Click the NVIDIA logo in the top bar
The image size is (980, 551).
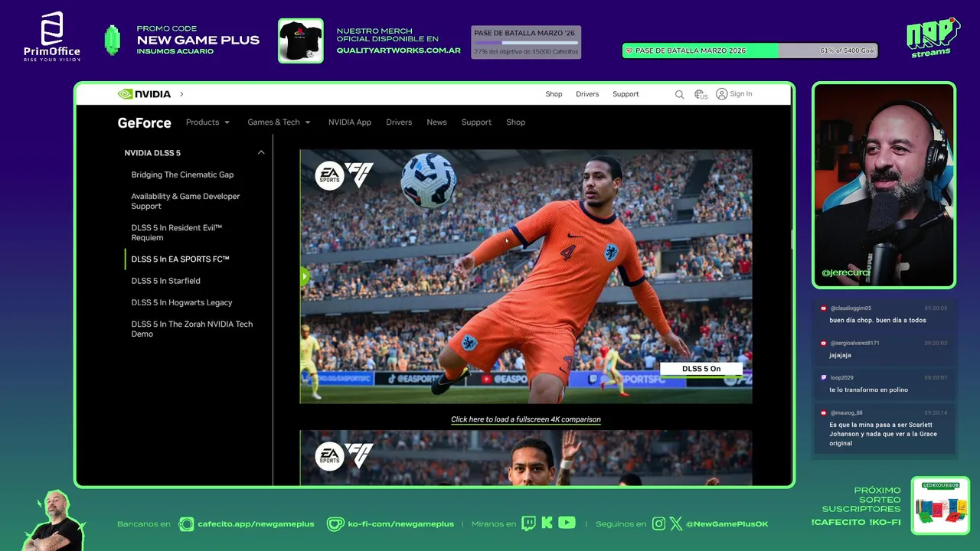[144, 94]
